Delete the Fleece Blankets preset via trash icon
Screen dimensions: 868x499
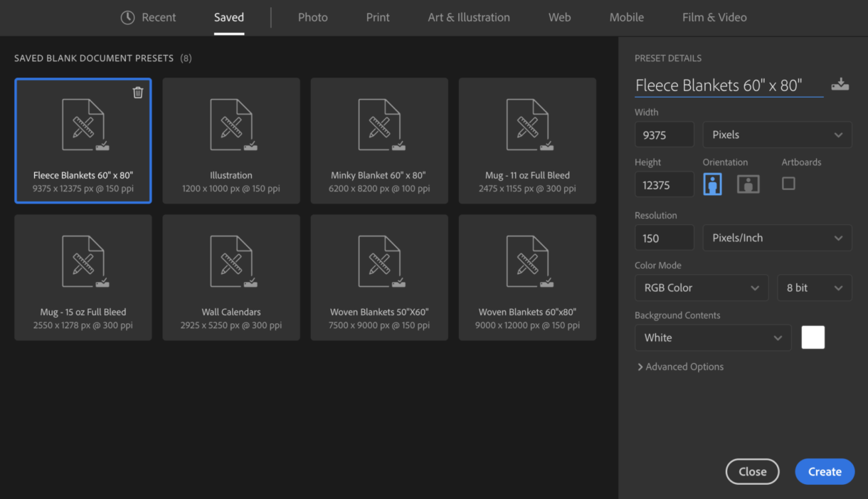pyautogui.click(x=138, y=93)
